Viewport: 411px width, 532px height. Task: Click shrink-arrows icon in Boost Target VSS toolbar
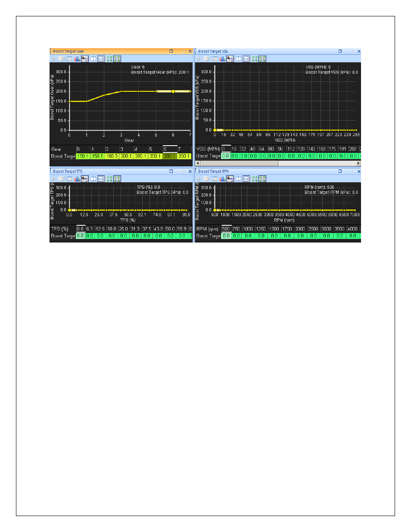tap(255, 59)
